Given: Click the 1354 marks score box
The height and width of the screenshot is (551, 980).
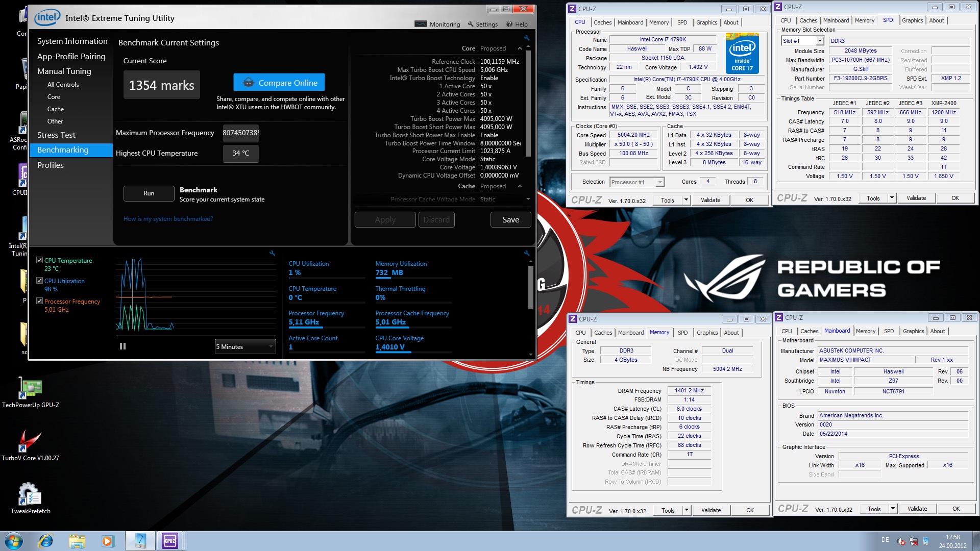Looking at the screenshot, I should click(162, 85).
